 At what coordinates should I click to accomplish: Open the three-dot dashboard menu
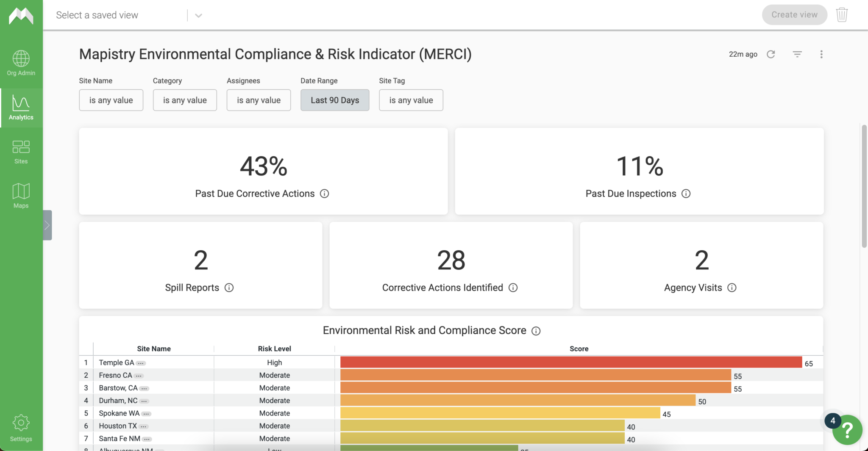[x=821, y=54]
